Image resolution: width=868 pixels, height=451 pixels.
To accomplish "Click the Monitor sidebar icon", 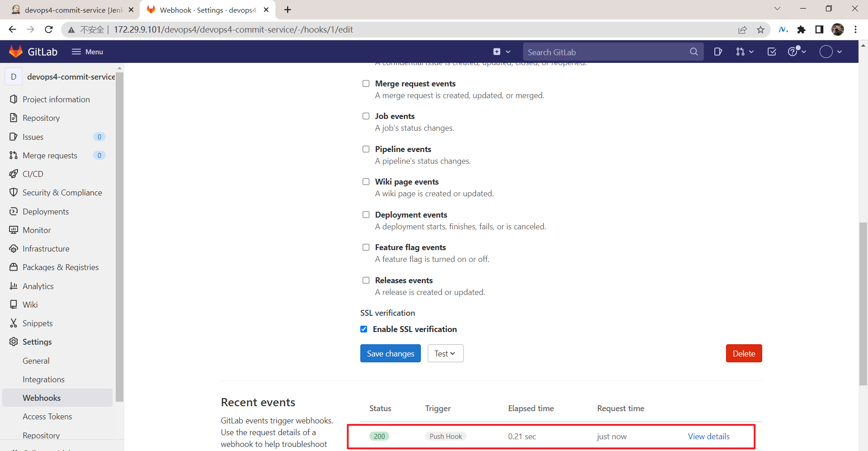I will pyautogui.click(x=14, y=230).
